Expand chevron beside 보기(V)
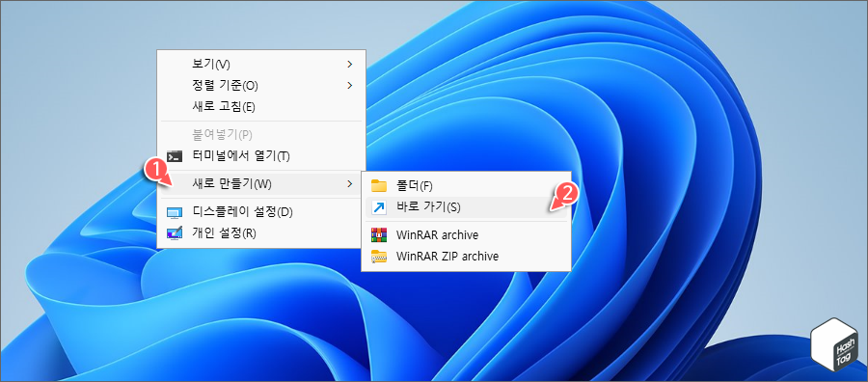 349,65
